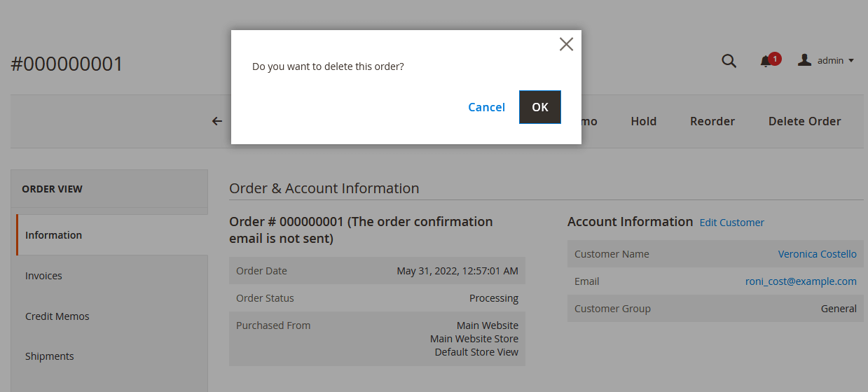868x392 pixels.
Task: Open the Veronica Costello customer link
Action: (x=817, y=254)
